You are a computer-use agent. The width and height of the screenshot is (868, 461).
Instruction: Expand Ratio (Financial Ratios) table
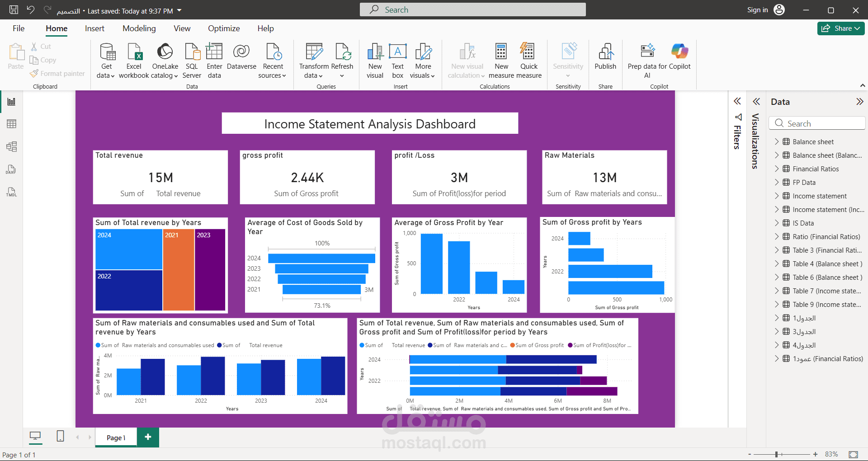point(777,236)
